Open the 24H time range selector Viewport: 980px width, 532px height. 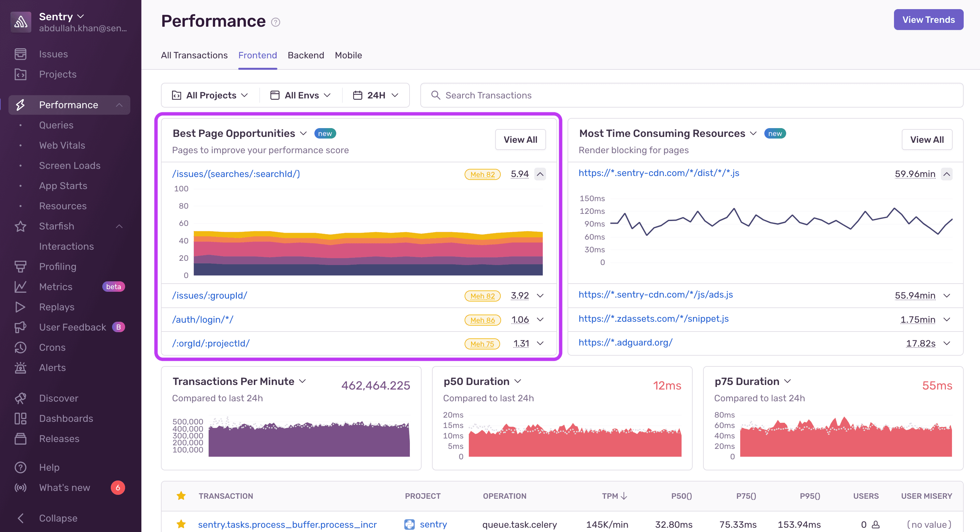click(x=376, y=95)
